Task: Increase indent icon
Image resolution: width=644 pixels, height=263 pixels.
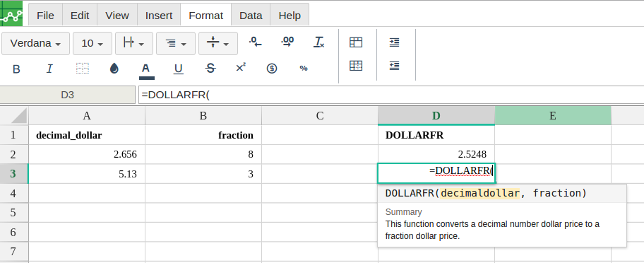Action: pos(394,42)
